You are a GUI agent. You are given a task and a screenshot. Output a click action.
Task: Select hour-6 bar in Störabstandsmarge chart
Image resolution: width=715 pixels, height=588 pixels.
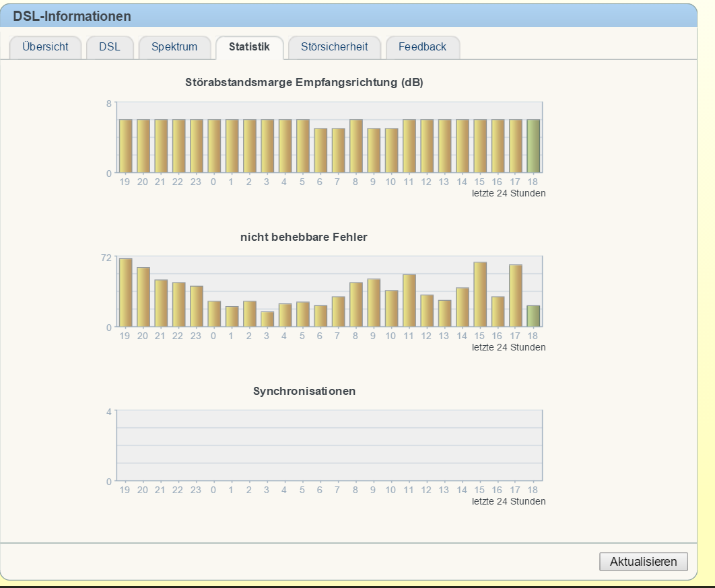click(320, 150)
